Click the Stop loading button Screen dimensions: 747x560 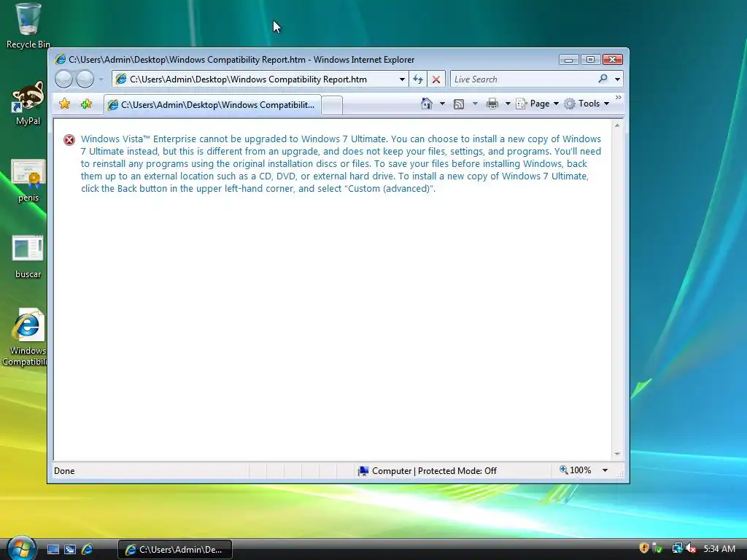coord(436,79)
